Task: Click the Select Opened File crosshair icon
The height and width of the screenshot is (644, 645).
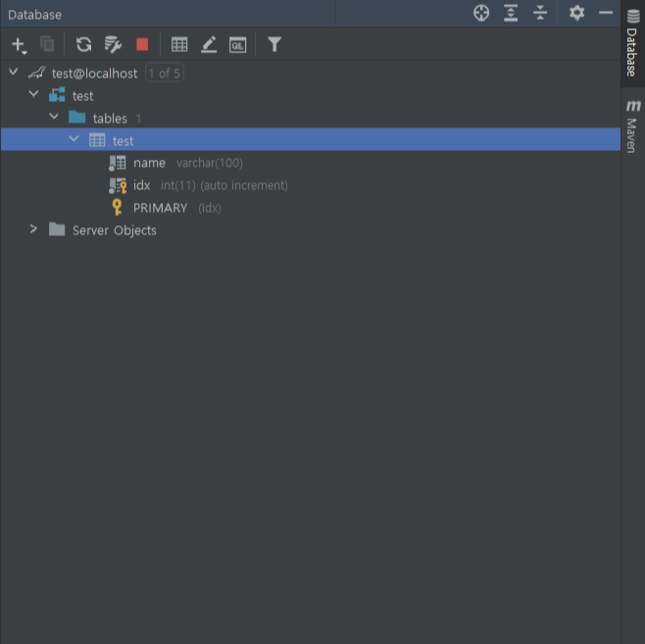Action: coord(481,13)
